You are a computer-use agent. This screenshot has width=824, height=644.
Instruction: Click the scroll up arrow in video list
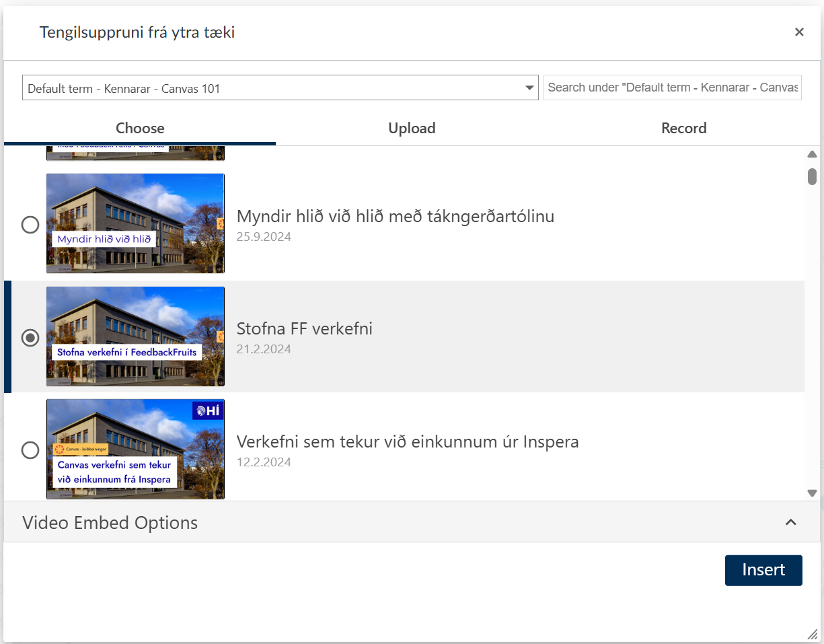coord(812,154)
